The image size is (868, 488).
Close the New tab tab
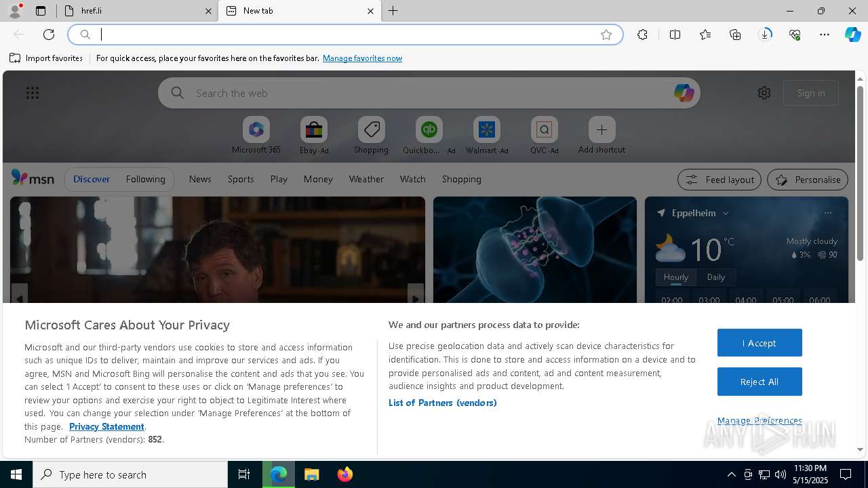coord(370,11)
